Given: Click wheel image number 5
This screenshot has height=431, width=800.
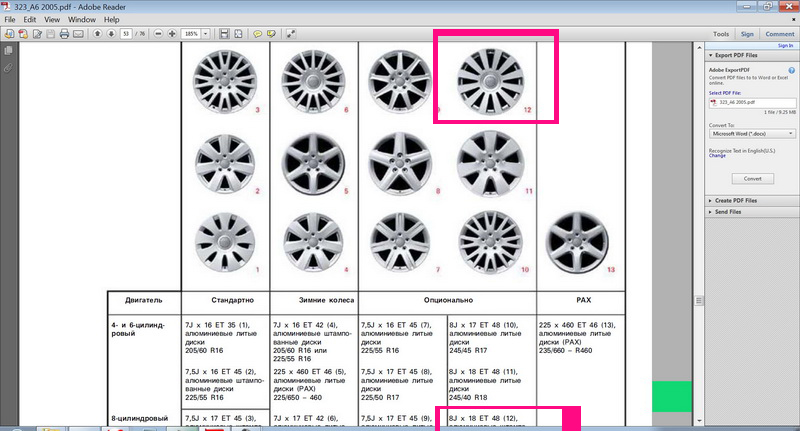Looking at the screenshot, I should pos(313,164).
